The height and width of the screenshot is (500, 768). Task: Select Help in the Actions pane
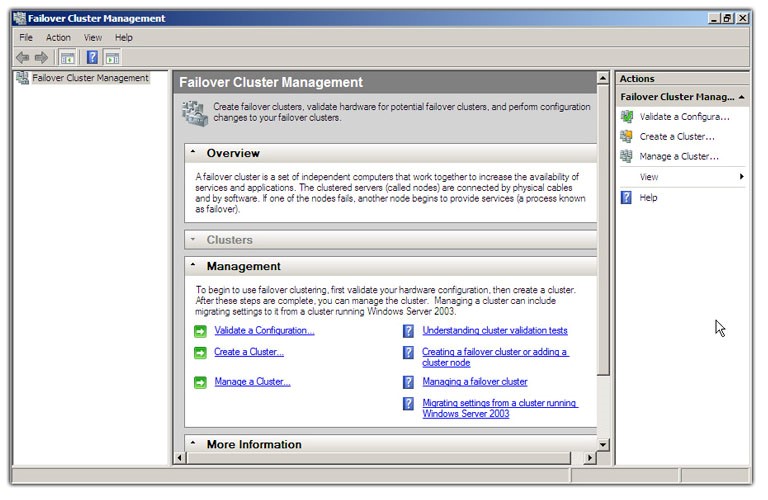tap(648, 197)
